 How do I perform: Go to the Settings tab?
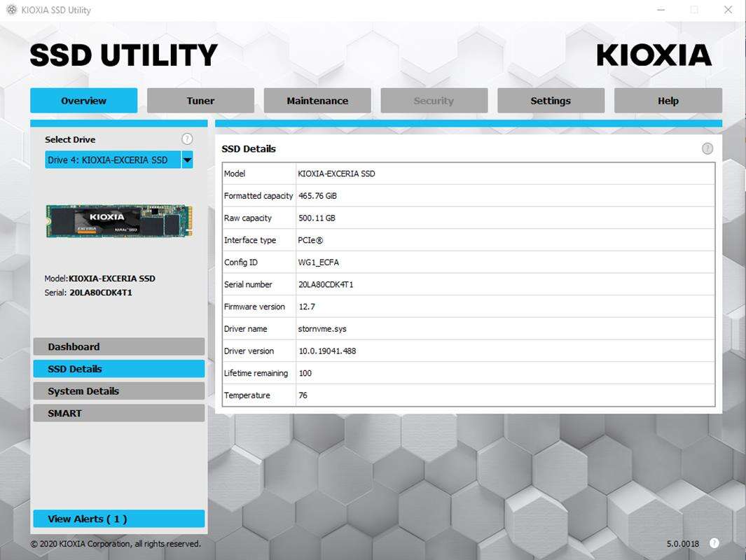(551, 101)
